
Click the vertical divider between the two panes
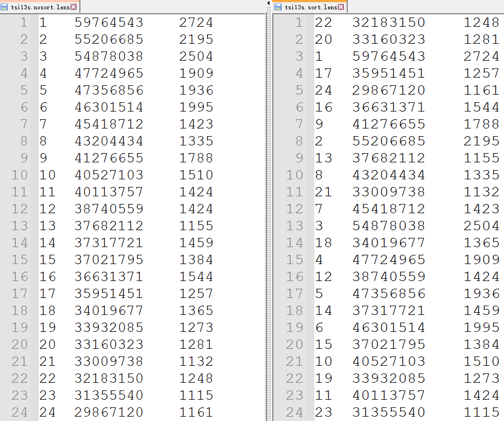(268, 219)
